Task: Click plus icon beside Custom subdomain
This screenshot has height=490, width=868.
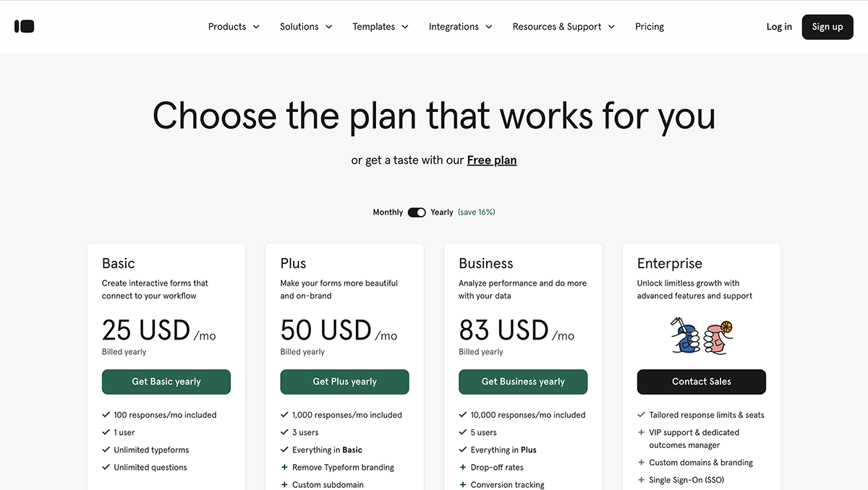Action: click(x=284, y=485)
